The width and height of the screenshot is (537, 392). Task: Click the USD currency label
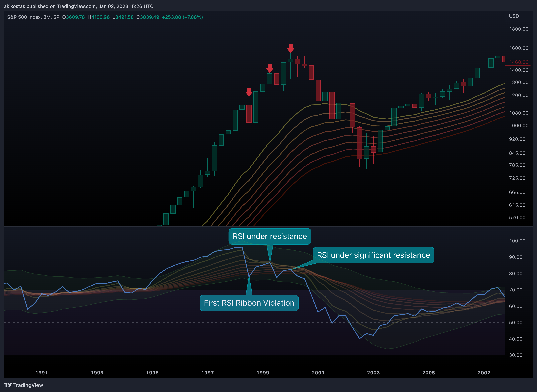[x=514, y=16]
